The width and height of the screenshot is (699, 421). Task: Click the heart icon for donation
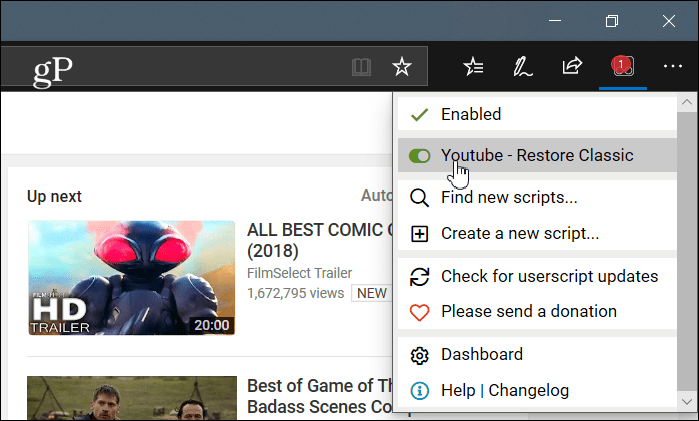pos(419,312)
